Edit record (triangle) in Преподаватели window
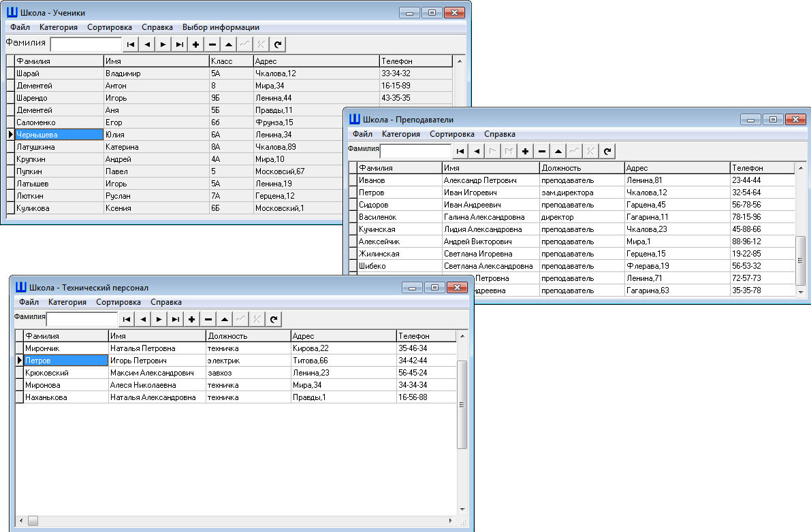 (x=558, y=151)
